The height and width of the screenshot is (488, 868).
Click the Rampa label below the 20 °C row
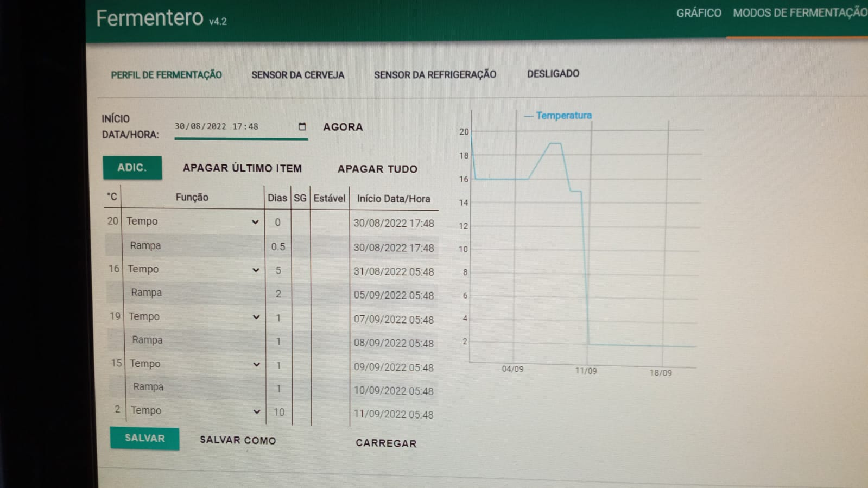145,245
